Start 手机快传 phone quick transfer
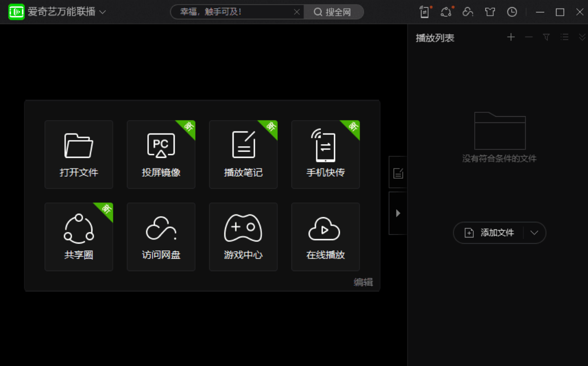588x366 pixels. point(325,154)
